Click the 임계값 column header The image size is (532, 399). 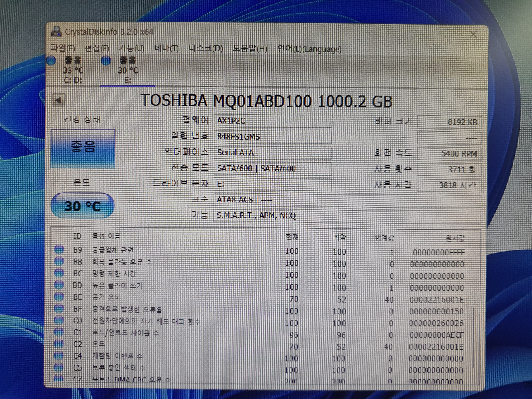(385, 238)
